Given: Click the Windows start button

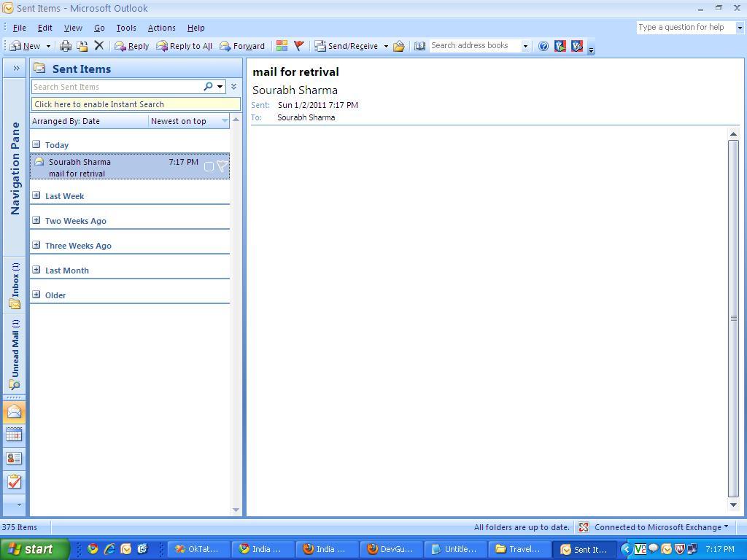Looking at the screenshot, I should point(34,549).
